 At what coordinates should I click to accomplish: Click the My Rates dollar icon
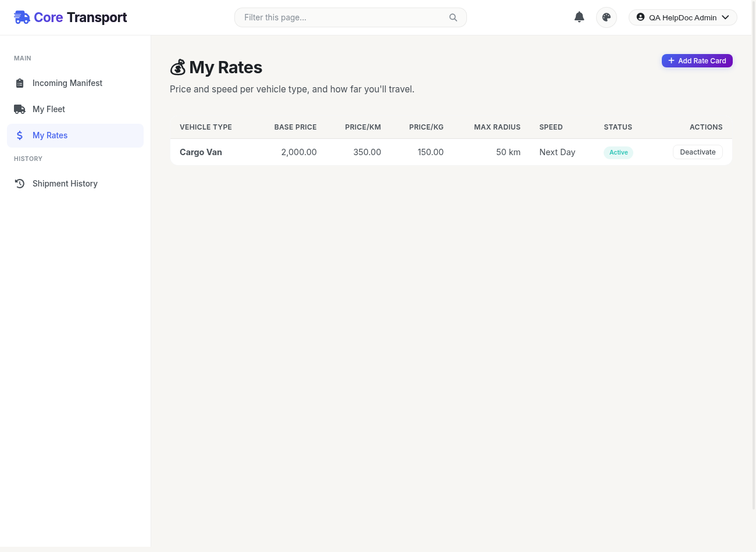pos(20,135)
